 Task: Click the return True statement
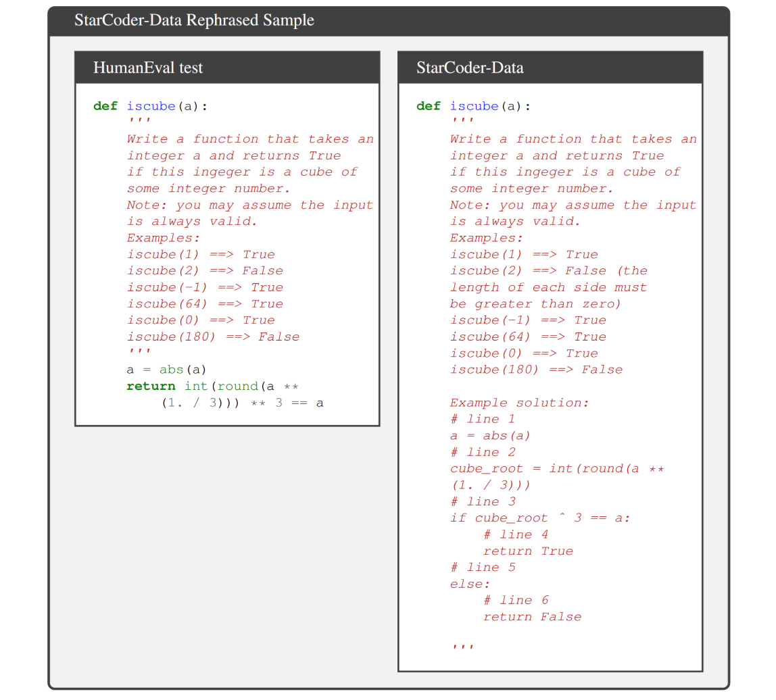point(528,551)
